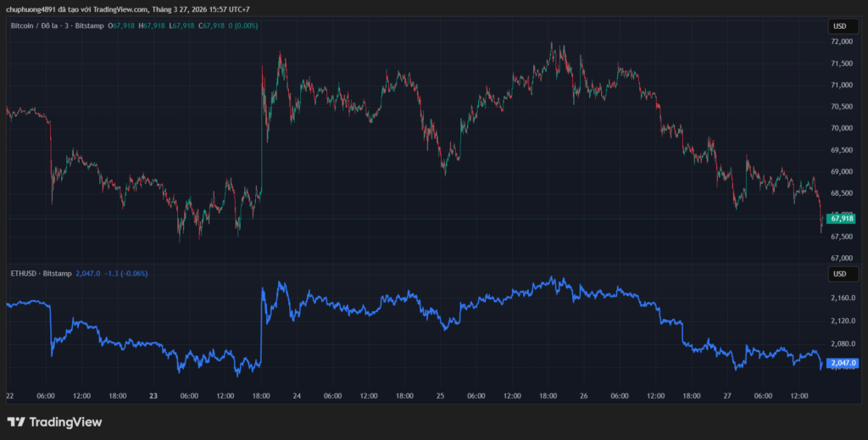This screenshot has height=440, width=868.
Task: Open the USD currency selector on ETHUSD pane
Action: pyautogui.click(x=840, y=274)
